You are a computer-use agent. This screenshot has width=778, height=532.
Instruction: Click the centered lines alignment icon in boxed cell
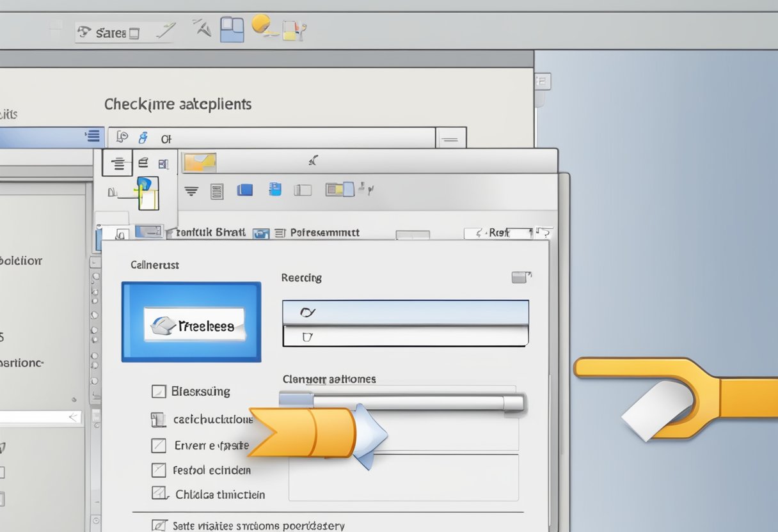pyautogui.click(x=118, y=164)
